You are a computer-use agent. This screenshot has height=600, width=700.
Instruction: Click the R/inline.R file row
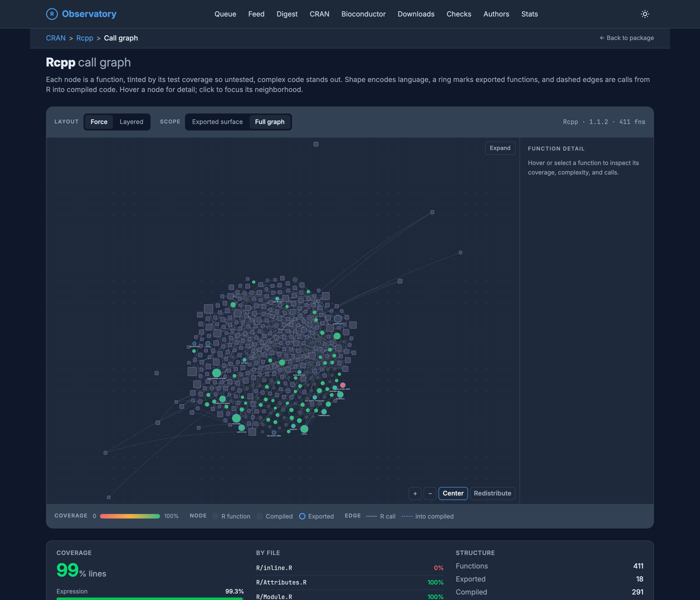(x=350, y=568)
